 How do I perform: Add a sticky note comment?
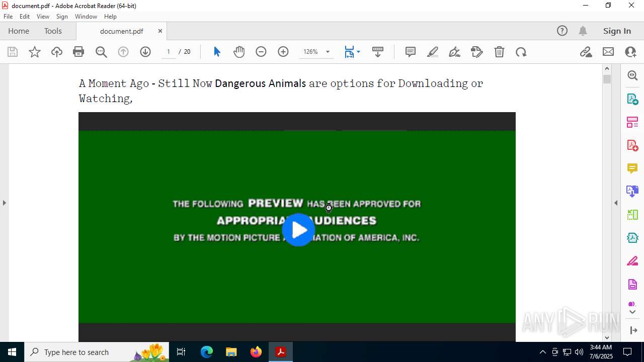pyautogui.click(x=411, y=52)
